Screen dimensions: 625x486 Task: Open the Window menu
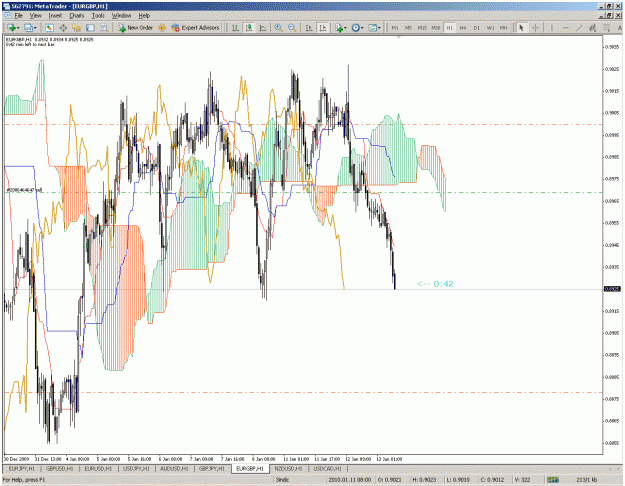(121, 16)
